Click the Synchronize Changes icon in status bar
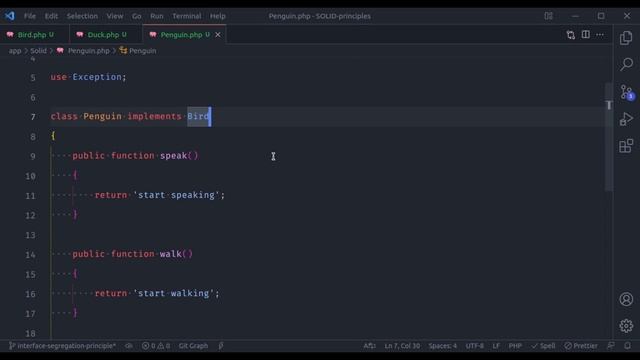Screen dimensions: 640x360 pos(129,346)
